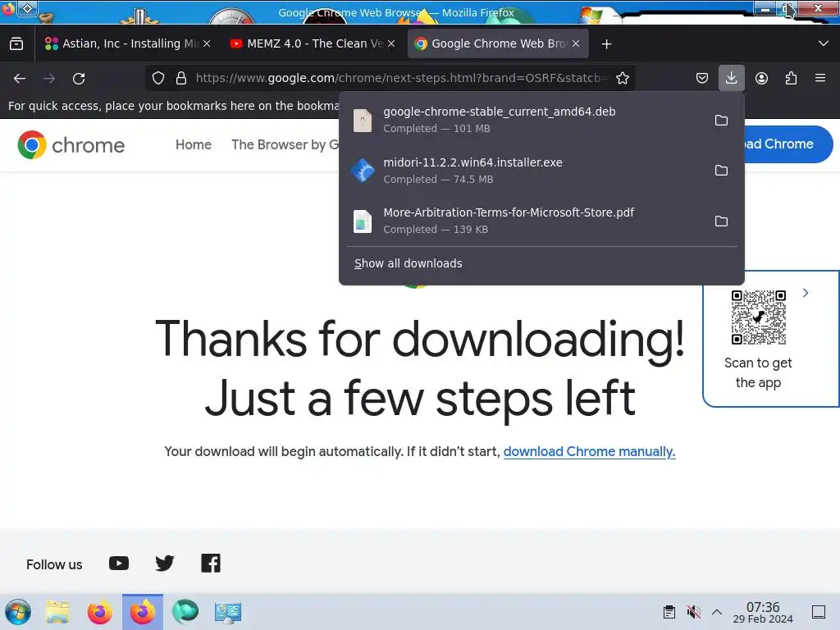Open new tab with plus button
The height and width of the screenshot is (630, 840).
[606, 44]
